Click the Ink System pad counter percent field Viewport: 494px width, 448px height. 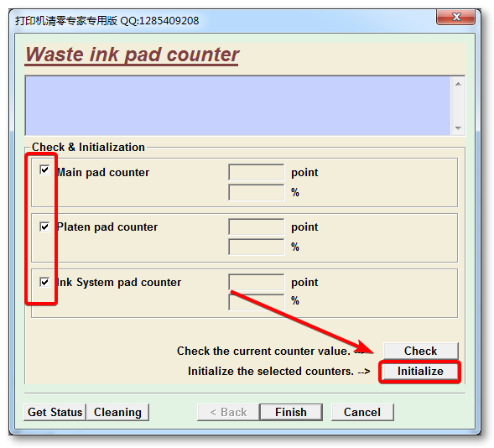257,302
